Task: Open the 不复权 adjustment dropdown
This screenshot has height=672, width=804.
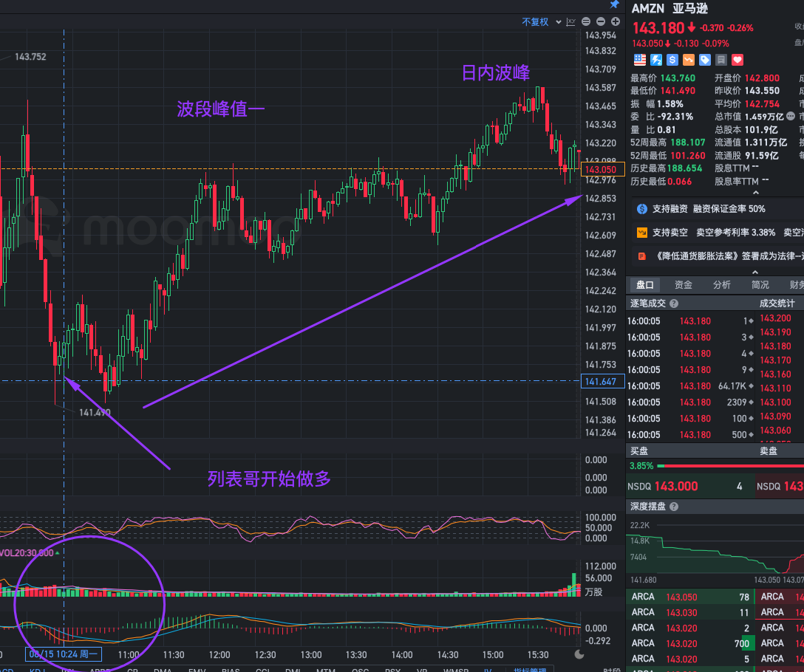Action: pyautogui.click(x=542, y=21)
